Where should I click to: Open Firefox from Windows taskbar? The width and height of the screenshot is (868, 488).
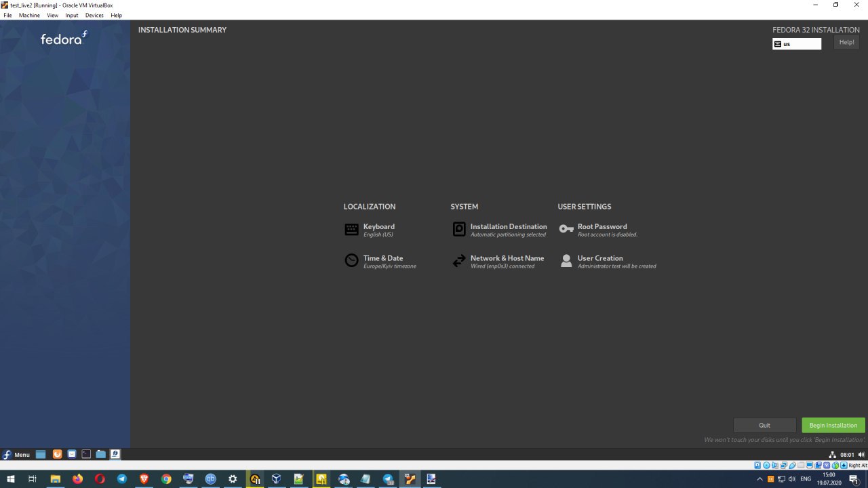(77, 479)
